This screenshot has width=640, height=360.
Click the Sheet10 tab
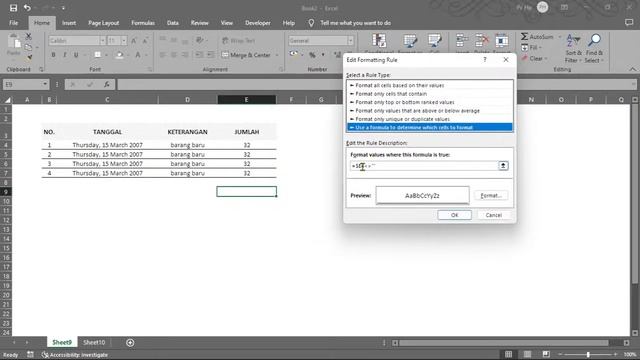pos(94,342)
